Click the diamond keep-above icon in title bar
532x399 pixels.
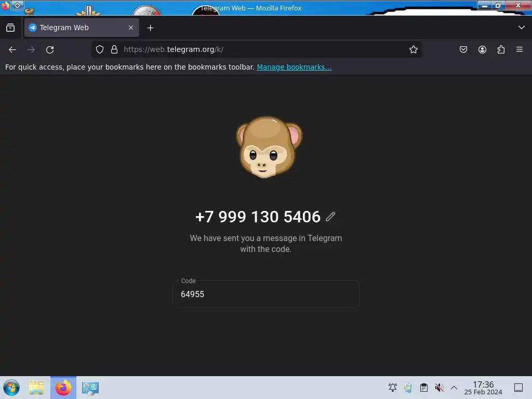point(17,5)
